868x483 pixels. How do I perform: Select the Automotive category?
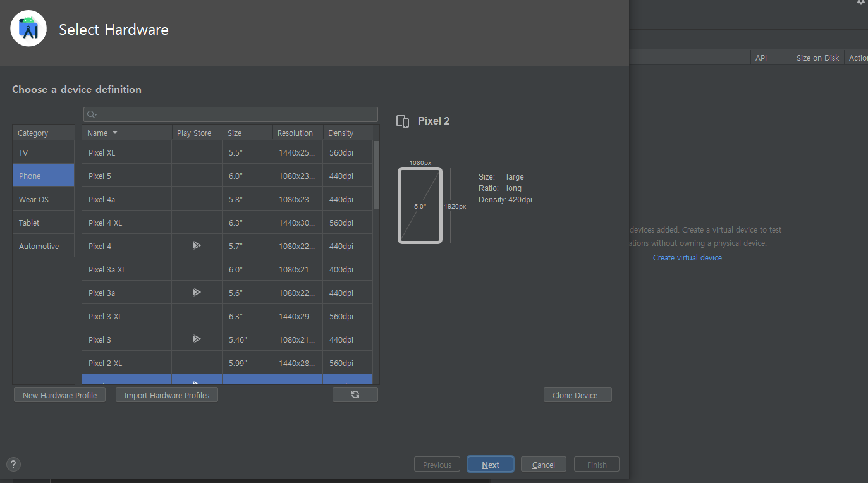44,246
